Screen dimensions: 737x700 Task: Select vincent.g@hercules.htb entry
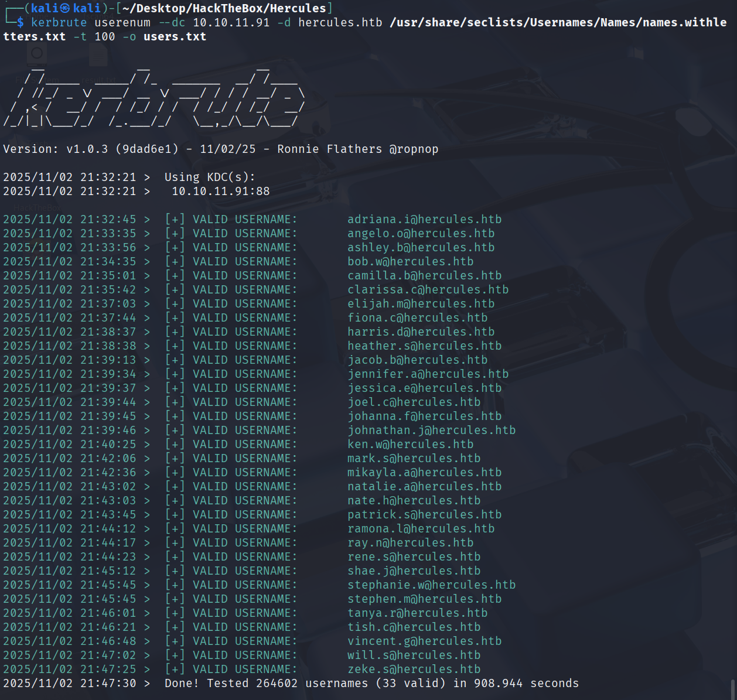(424, 641)
